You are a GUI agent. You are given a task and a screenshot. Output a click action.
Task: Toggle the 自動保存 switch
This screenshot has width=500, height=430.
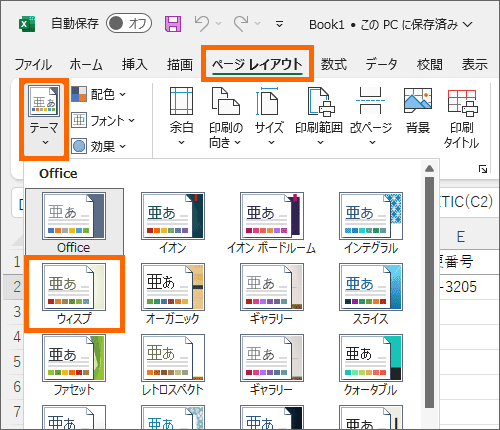pos(129,24)
